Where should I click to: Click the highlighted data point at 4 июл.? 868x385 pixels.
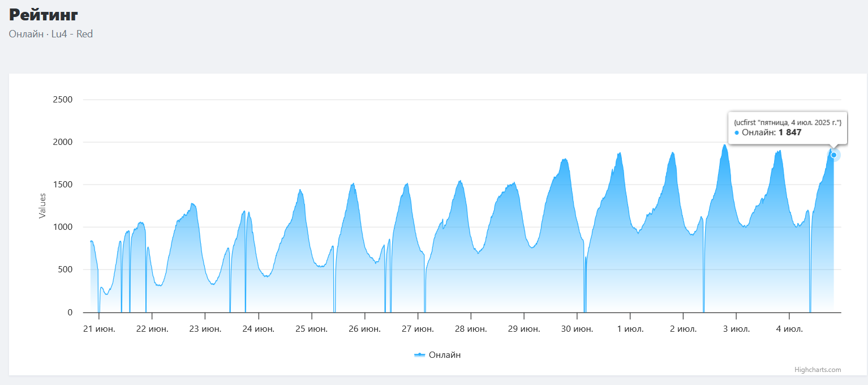pos(833,155)
